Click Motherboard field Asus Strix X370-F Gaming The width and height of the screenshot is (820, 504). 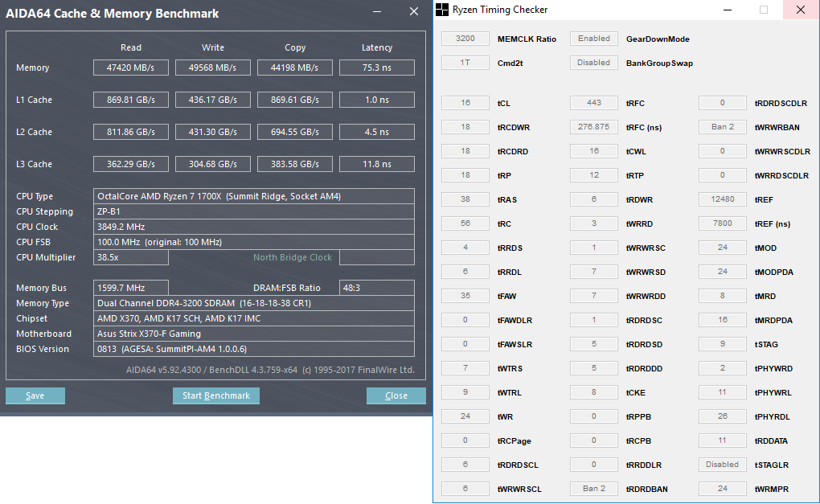[x=253, y=334]
